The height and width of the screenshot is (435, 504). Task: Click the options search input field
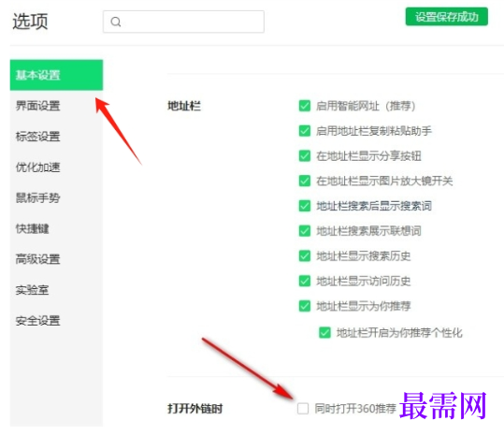click(x=183, y=22)
